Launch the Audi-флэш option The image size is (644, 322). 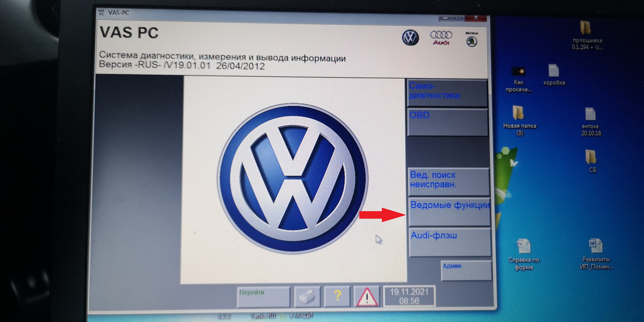[450, 242]
